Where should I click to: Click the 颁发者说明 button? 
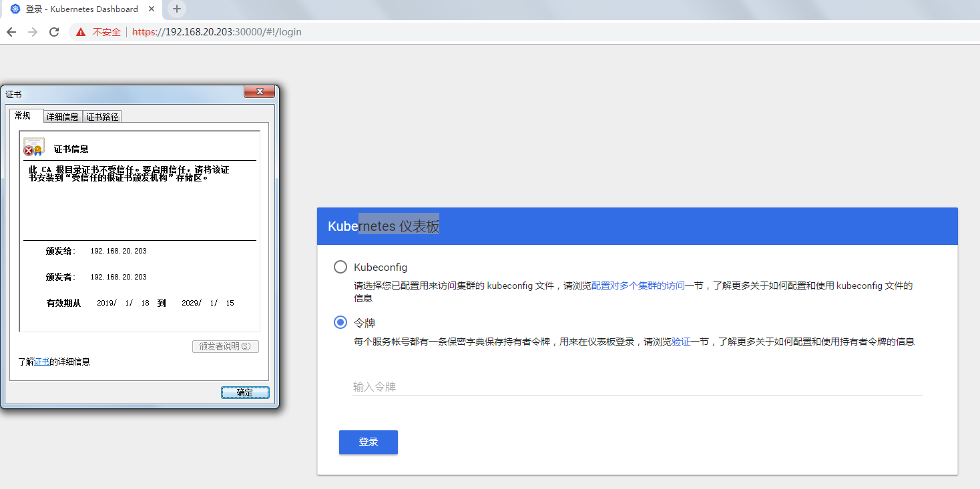click(x=225, y=346)
